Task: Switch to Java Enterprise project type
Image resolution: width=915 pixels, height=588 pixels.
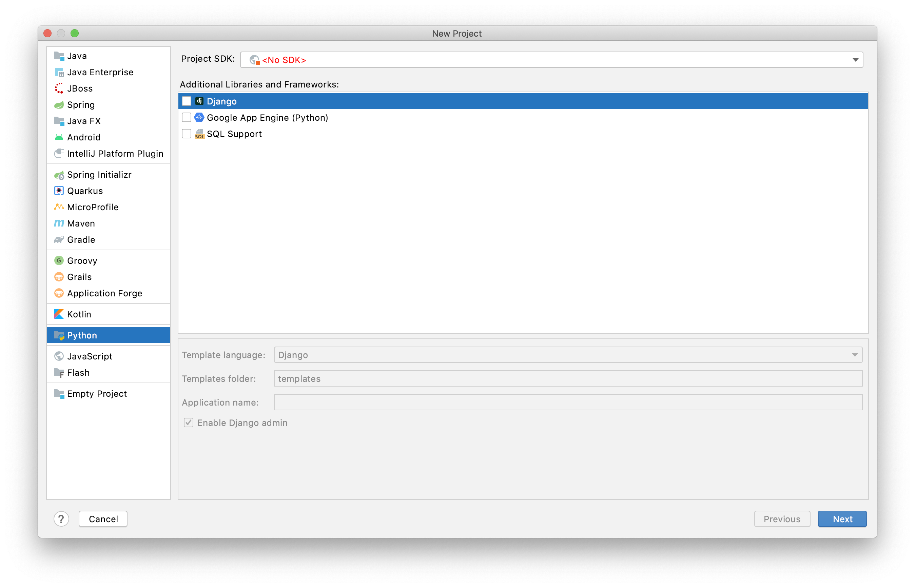Action: [x=100, y=72]
